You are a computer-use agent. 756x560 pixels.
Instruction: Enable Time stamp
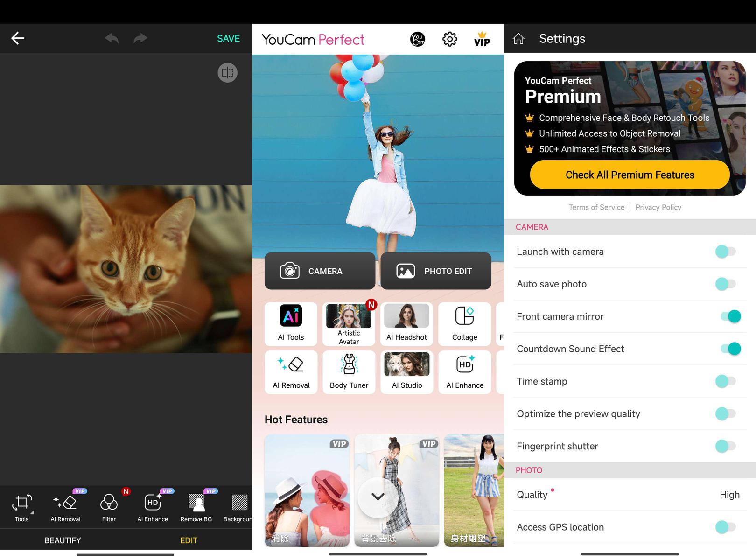tap(726, 381)
